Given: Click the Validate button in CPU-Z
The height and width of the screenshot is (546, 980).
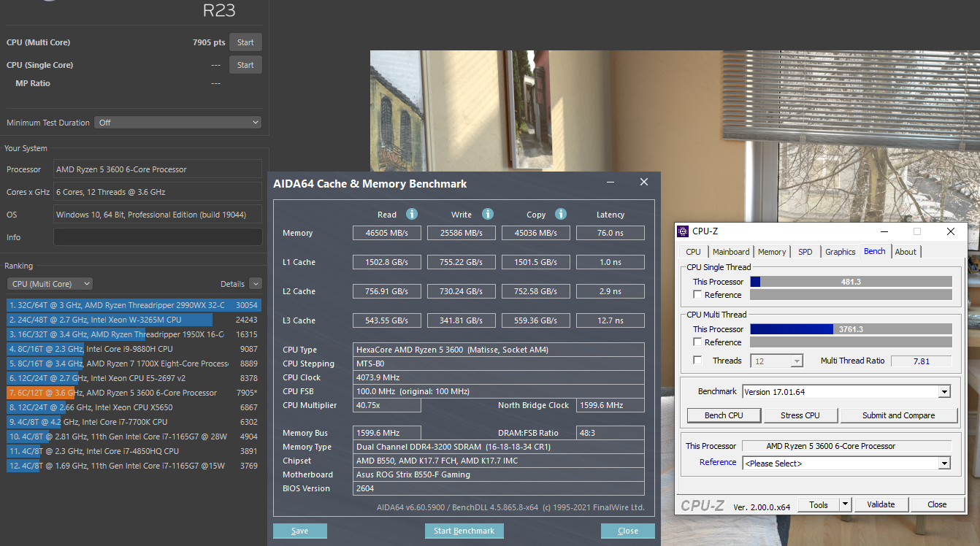Looking at the screenshot, I should click(881, 504).
